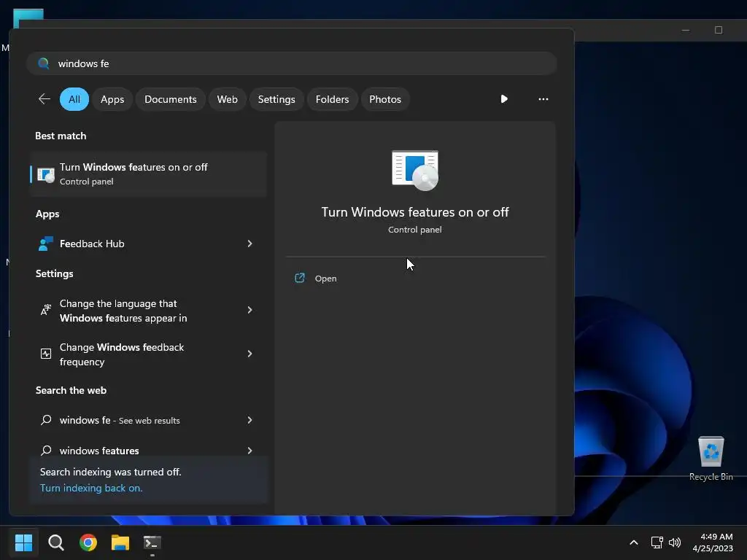The image size is (747, 560).
Task: Switch to the Web filter tab
Action: tap(228, 99)
